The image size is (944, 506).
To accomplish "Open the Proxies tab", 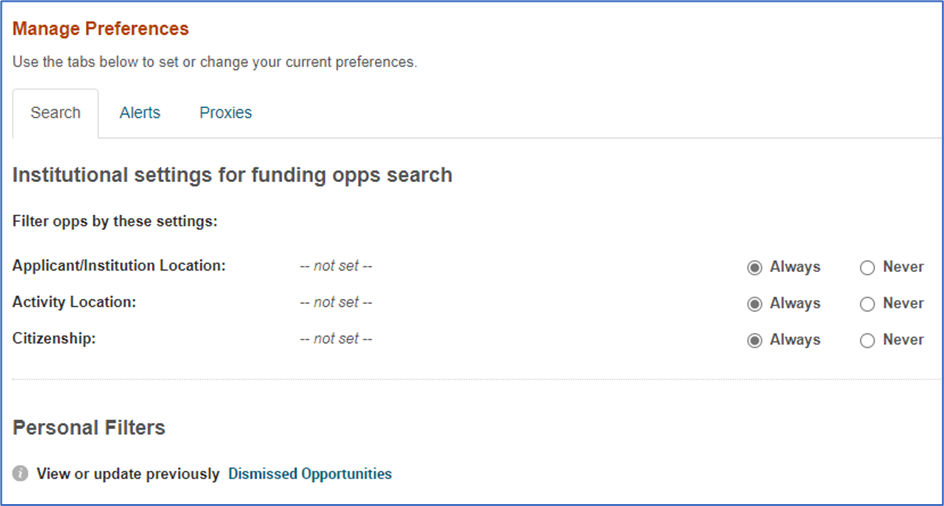I will coord(226,113).
